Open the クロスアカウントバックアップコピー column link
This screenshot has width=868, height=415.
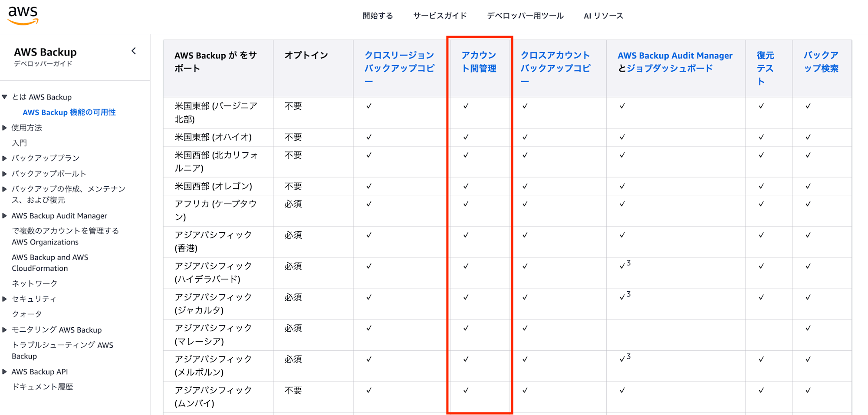click(x=556, y=68)
